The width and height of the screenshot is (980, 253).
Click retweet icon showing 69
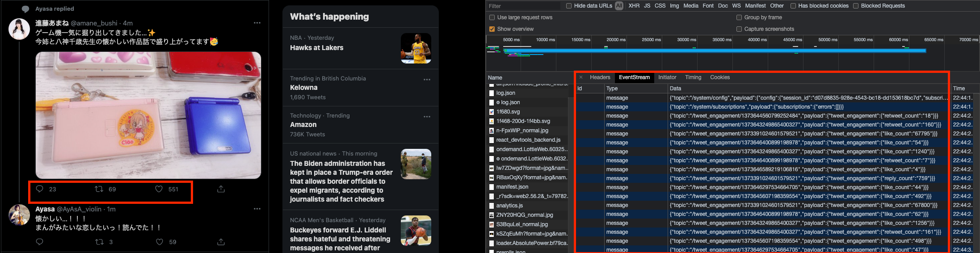tap(99, 189)
